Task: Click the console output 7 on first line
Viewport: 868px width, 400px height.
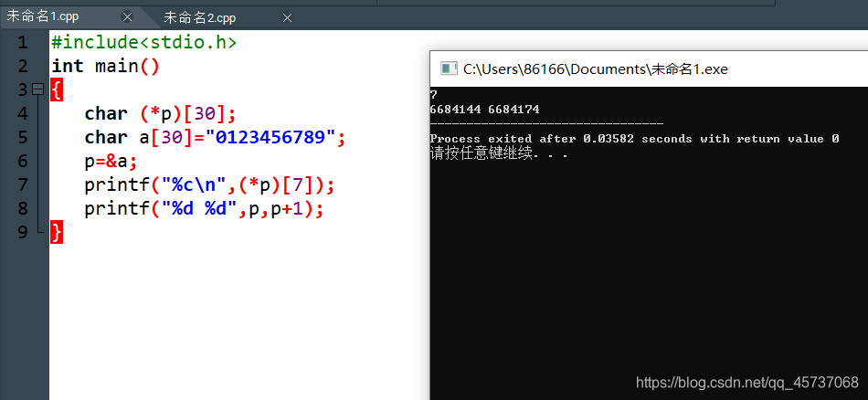Action: (433, 95)
